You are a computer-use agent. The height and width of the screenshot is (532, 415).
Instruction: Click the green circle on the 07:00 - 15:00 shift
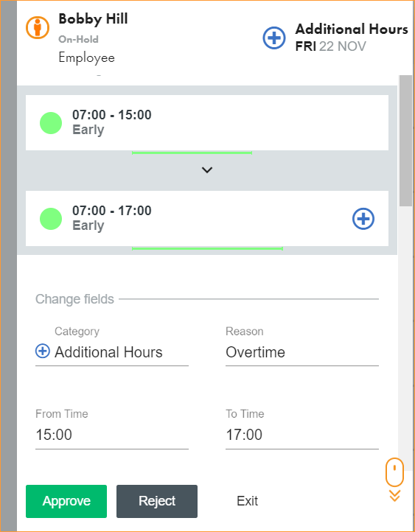(x=51, y=123)
